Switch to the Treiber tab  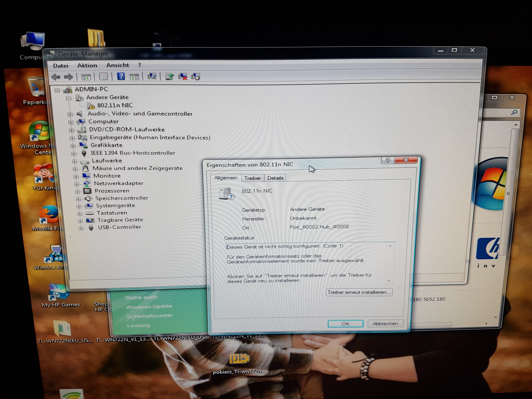coord(253,178)
